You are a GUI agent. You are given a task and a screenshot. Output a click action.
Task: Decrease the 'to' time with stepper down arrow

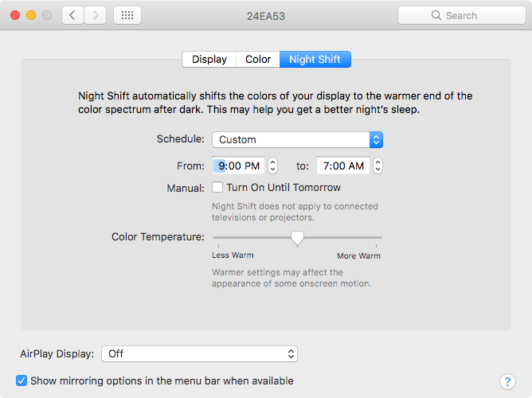coord(377,170)
